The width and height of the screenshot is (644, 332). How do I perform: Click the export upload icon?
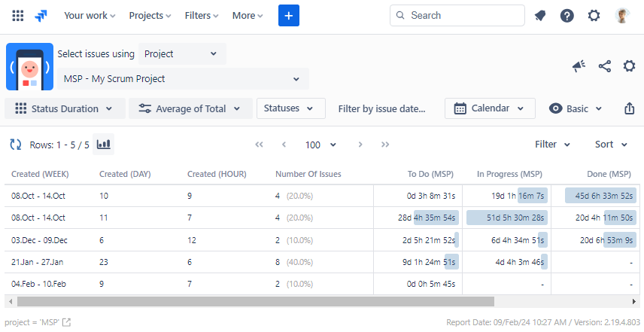click(x=629, y=108)
